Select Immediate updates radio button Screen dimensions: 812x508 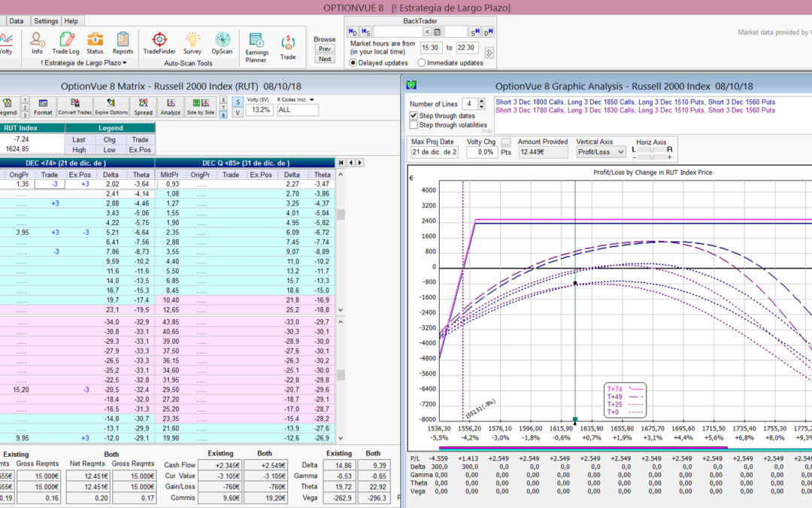click(422, 62)
